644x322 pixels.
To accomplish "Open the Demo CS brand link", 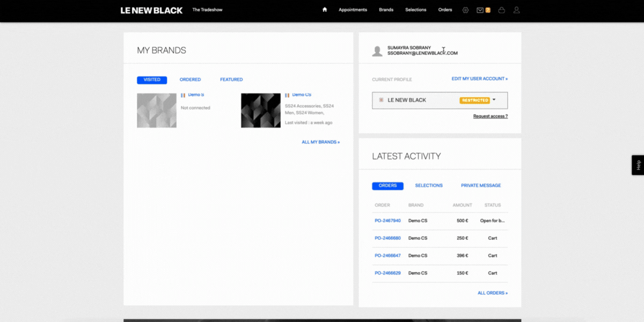I will tap(302, 95).
